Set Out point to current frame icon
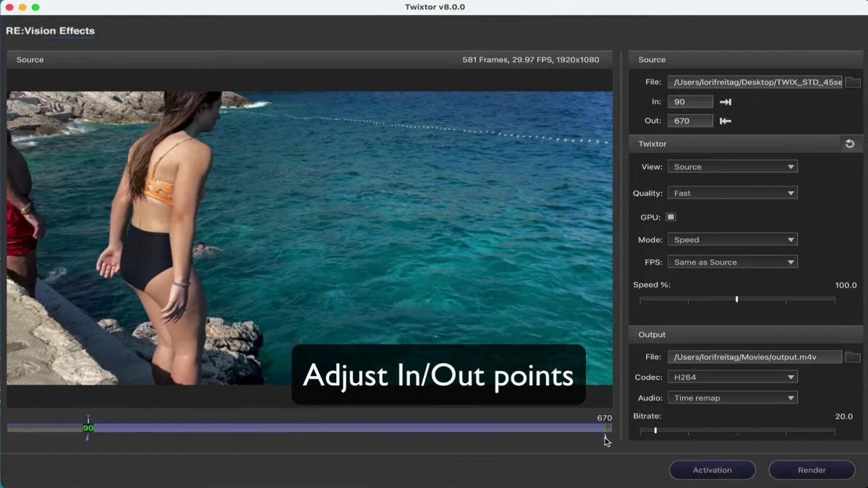This screenshot has width=868, height=488. click(x=726, y=121)
